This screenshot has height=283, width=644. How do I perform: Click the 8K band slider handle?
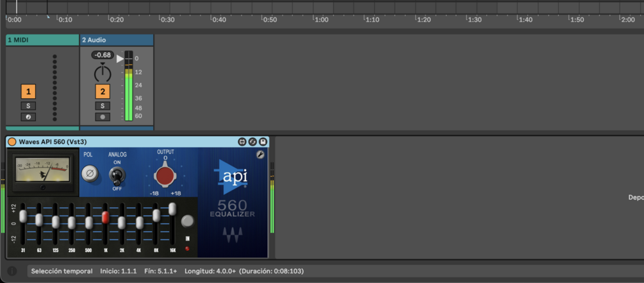pos(156,216)
